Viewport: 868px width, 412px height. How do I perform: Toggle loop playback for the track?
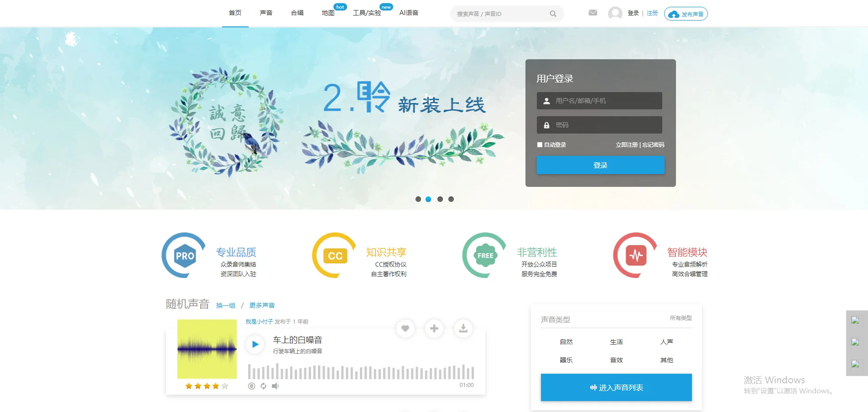[x=263, y=386]
